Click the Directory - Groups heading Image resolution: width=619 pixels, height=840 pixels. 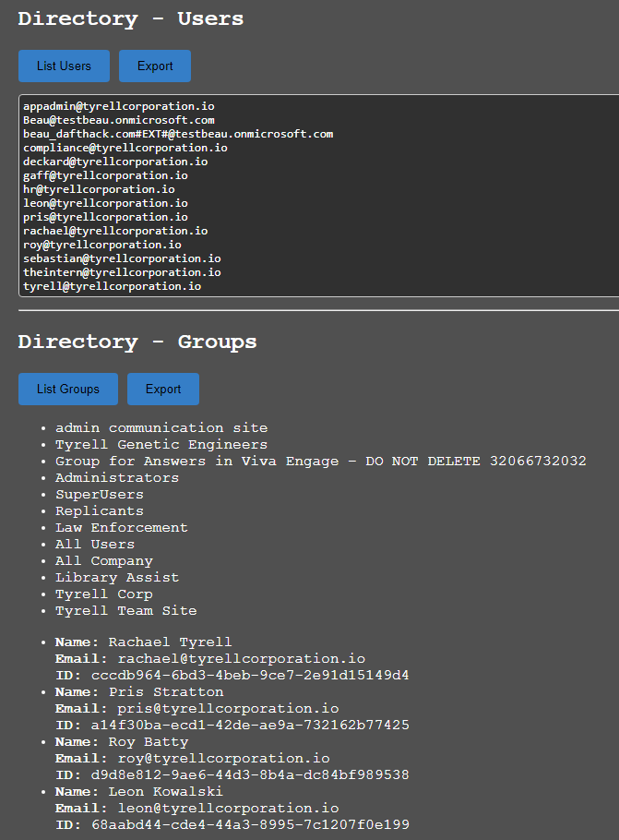coord(137,342)
